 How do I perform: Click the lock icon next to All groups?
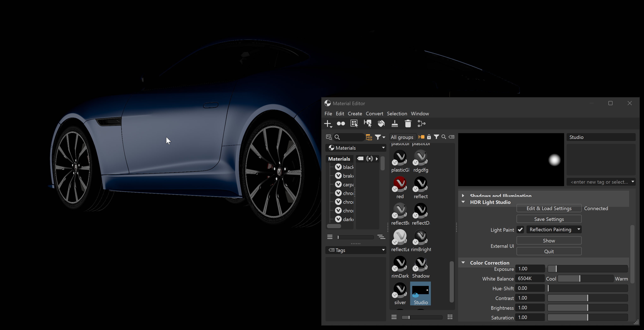[x=429, y=137]
